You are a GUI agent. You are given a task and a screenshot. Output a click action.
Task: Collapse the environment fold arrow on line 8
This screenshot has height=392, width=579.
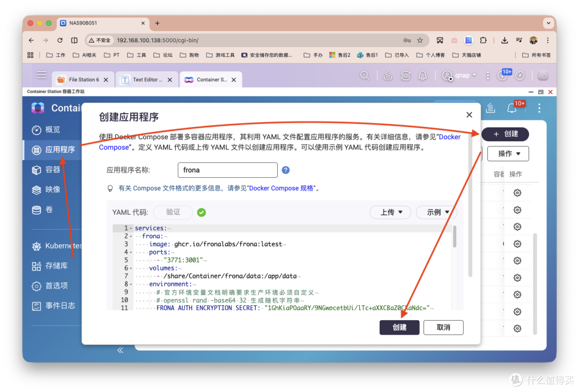[x=131, y=284]
